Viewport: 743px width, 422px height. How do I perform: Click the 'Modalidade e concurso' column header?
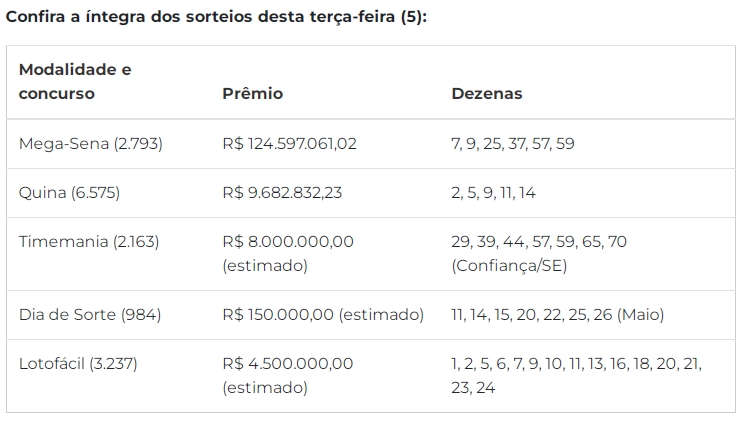[75, 81]
